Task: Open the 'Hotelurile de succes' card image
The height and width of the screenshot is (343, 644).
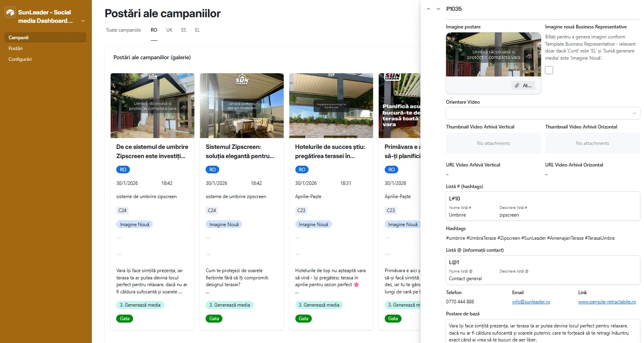Action: point(331,106)
